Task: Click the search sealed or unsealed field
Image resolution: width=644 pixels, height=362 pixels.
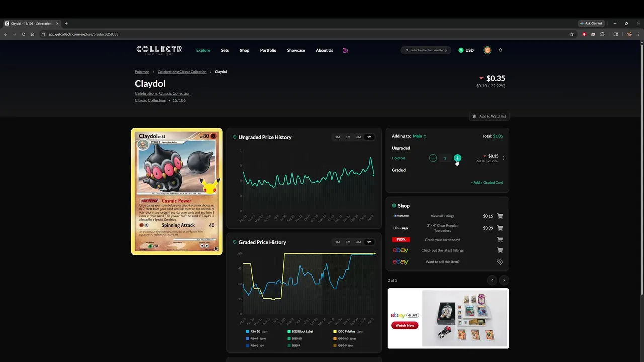Action: point(426,50)
